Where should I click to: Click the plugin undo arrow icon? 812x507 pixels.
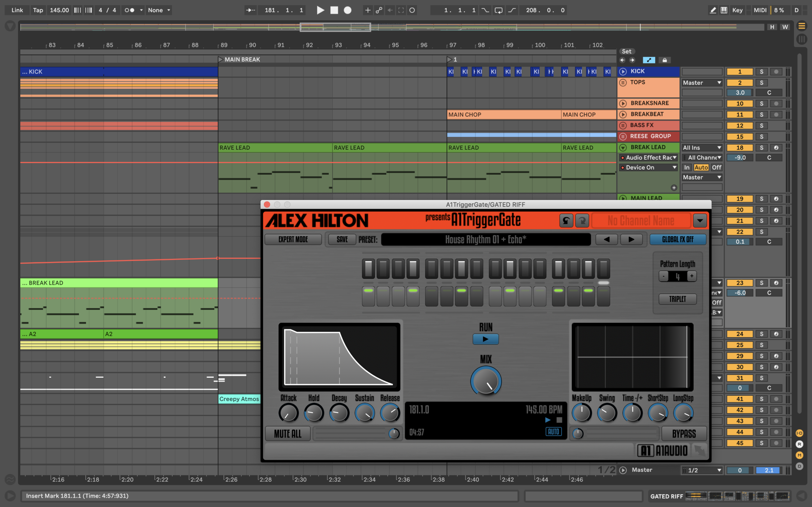click(x=566, y=221)
